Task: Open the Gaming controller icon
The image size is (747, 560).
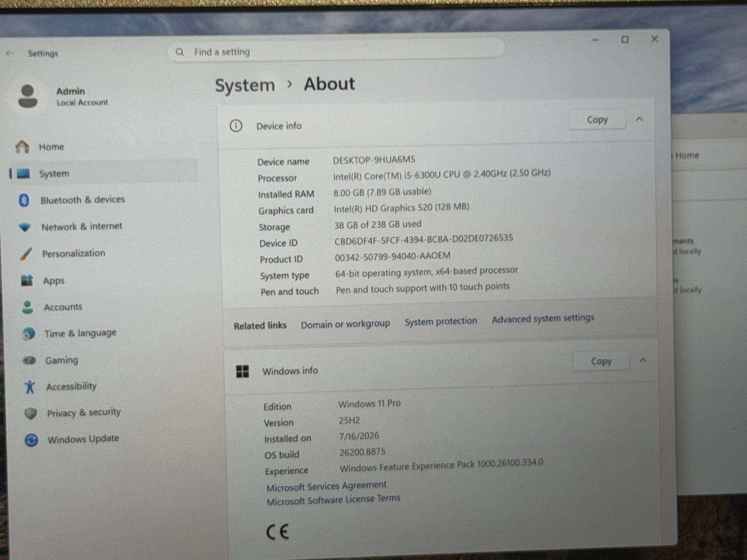Action: tap(29, 360)
